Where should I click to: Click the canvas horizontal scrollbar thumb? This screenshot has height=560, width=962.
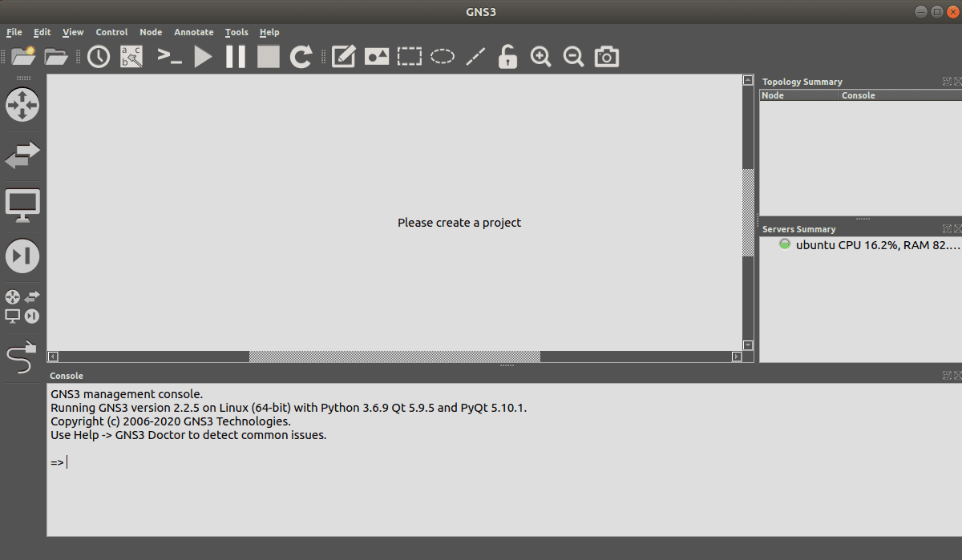click(394, 357)
